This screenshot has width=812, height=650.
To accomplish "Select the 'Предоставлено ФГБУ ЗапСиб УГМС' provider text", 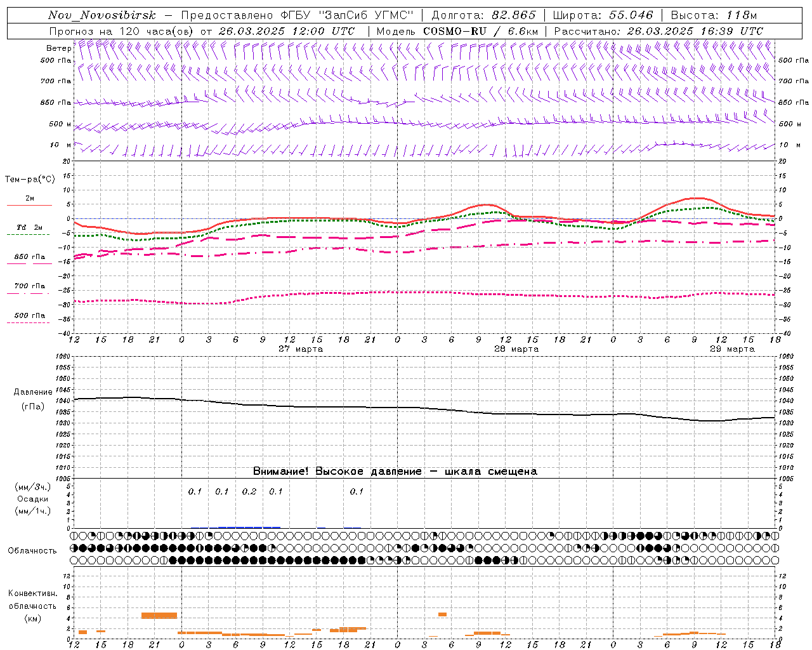I will pos(298,15).
